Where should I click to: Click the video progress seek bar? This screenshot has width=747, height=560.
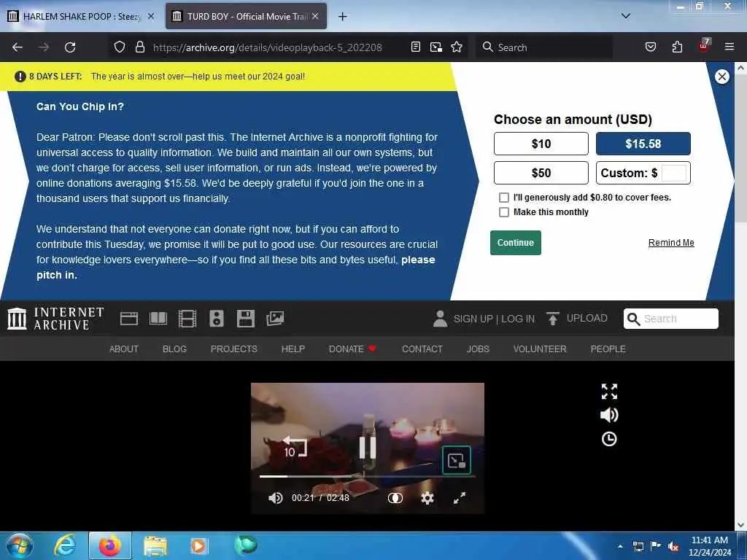[367, 475]
